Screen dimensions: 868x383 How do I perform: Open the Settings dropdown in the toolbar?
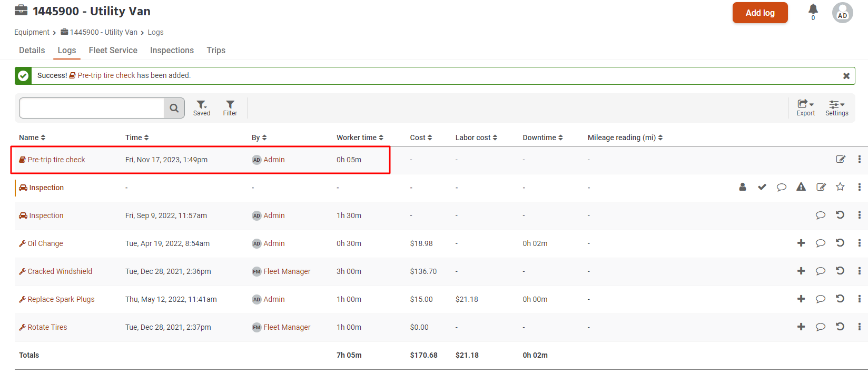point(836,107)
